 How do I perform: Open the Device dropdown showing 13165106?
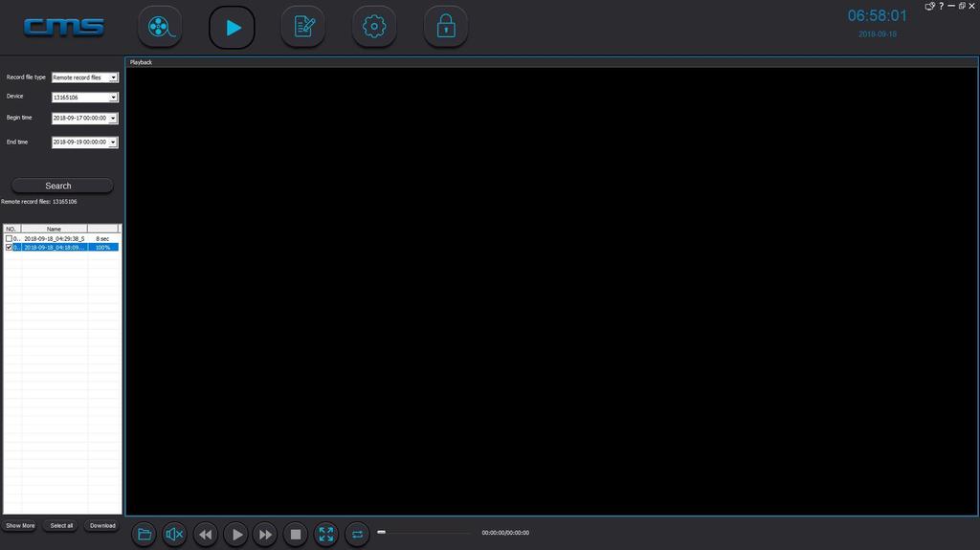(113, 98)
